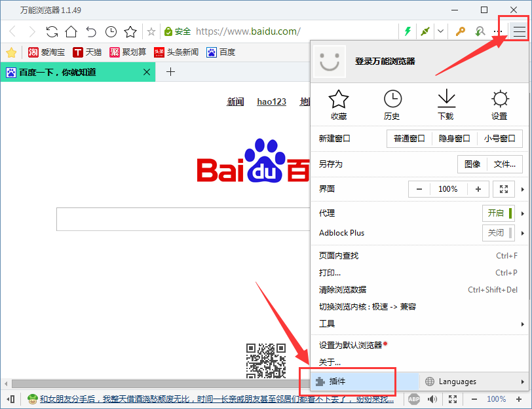532x409 pixels.
Task: Click the smiley avatar to log in
Action: coord(330,62)
